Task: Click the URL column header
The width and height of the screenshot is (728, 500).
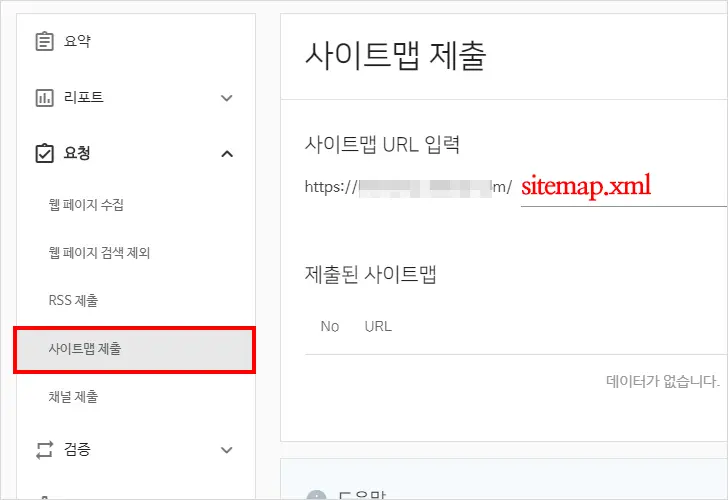Action: point(378,326)
